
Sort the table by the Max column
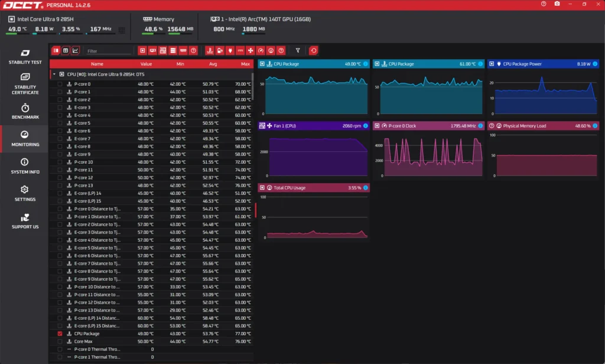click(x=245, y=64)
